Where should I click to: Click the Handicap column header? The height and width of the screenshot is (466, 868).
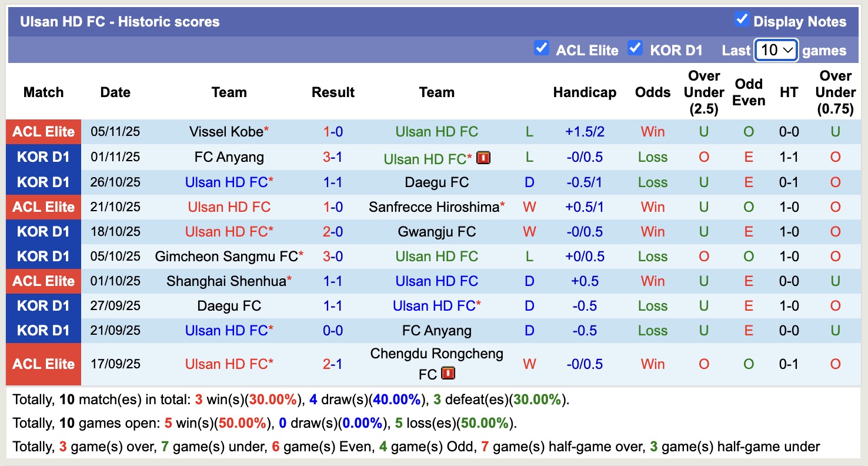(585, 92)
